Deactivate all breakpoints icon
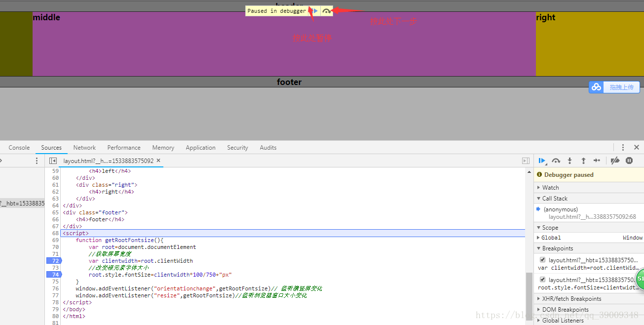 pyautogui.click(x=615, y=161)
